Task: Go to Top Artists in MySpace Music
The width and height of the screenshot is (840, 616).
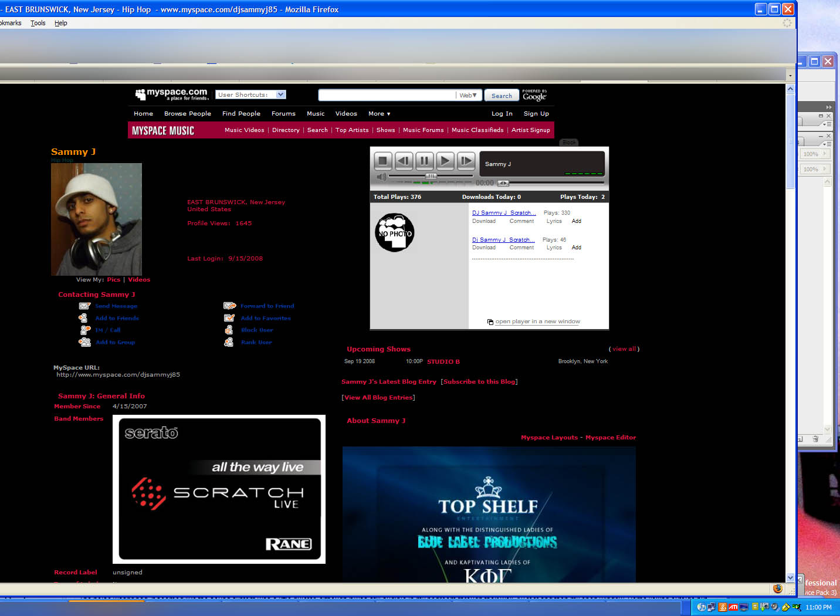Action: pos(352,130)
